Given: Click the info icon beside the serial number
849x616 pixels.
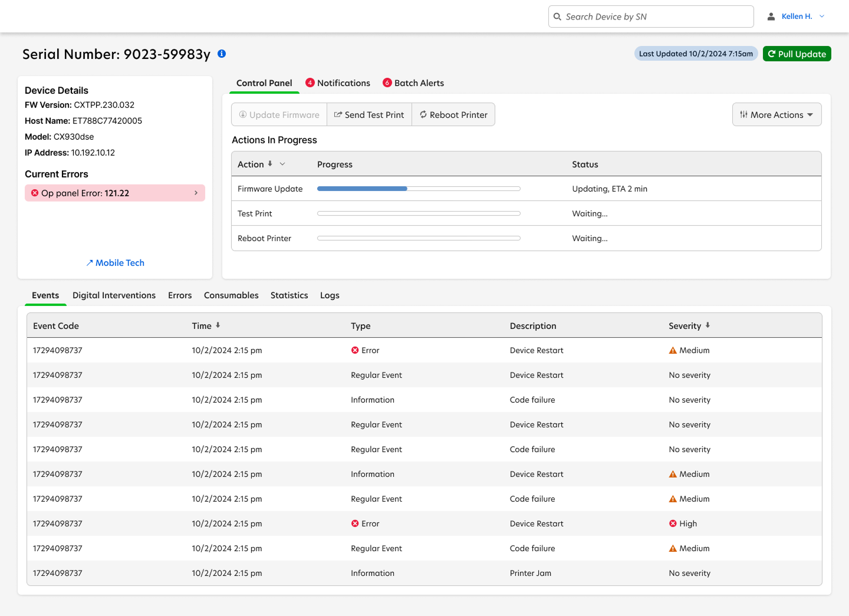Looking at the screenshot, I should click(x=222, y=54).
